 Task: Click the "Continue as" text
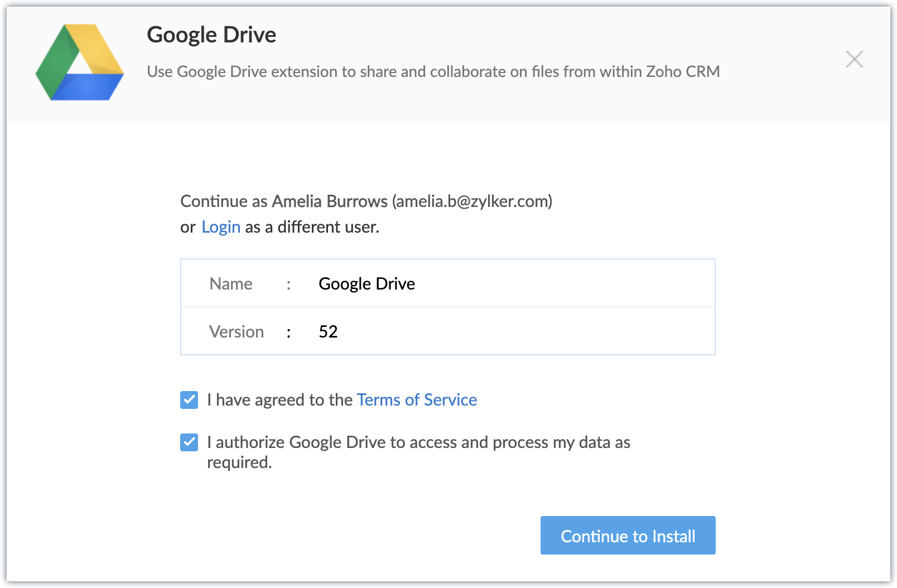tap(224, 201)
